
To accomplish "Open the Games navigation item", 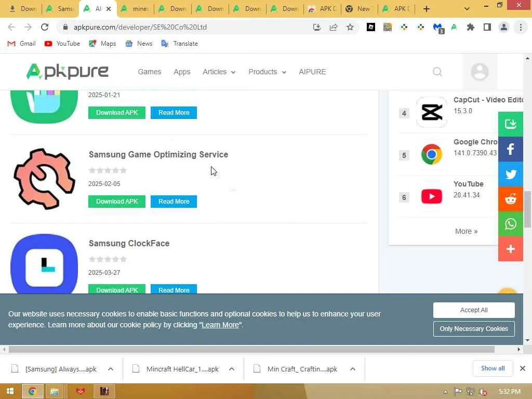I will 149,72.
